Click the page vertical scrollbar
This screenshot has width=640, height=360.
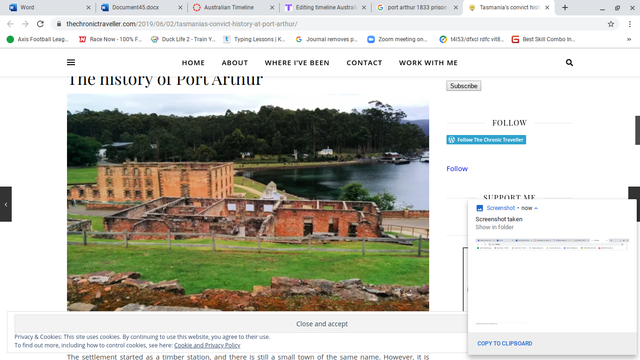pyautogui.click(x=637, y=130)
